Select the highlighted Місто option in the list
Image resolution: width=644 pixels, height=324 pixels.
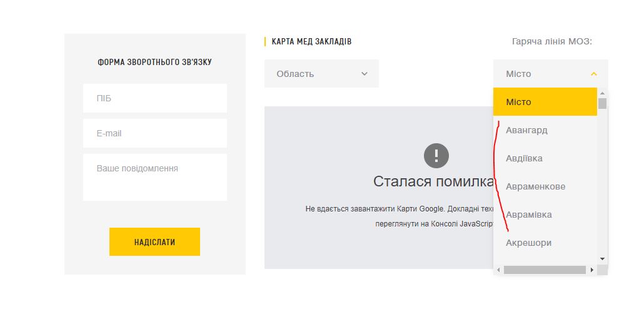tap(545, 102)
